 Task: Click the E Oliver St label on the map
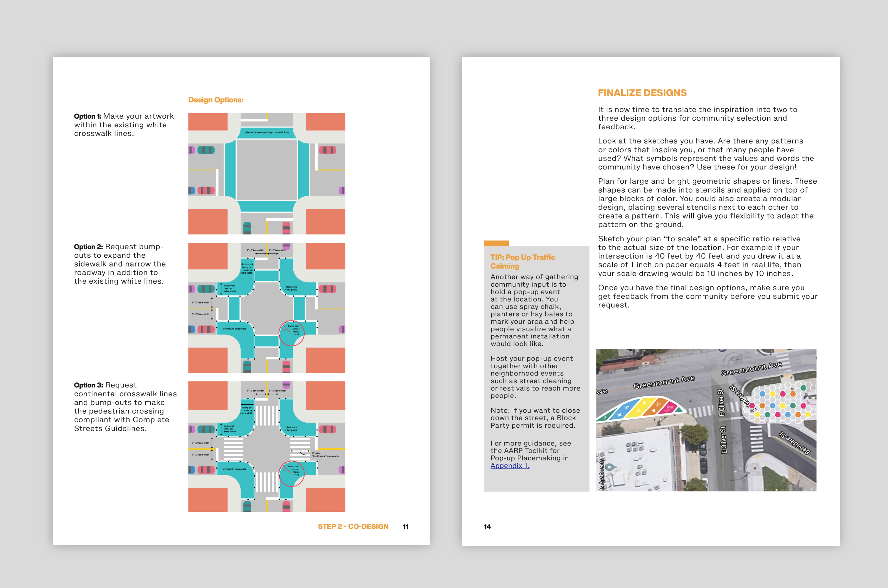pos(720,403)
